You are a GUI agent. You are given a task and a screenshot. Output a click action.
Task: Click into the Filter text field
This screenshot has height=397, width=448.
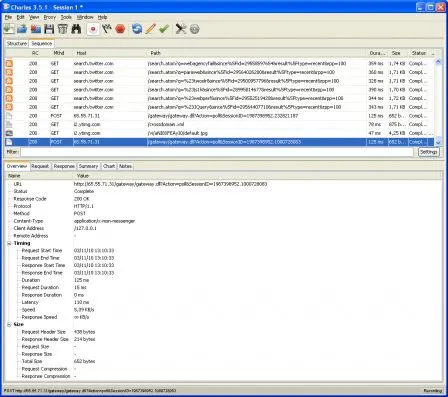click(217, 152)
